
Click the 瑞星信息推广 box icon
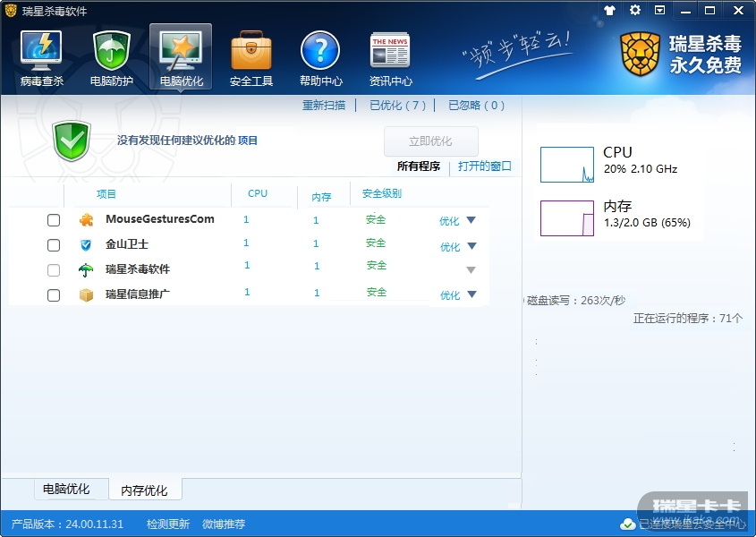pyautogui.click(x=86, y=294)
